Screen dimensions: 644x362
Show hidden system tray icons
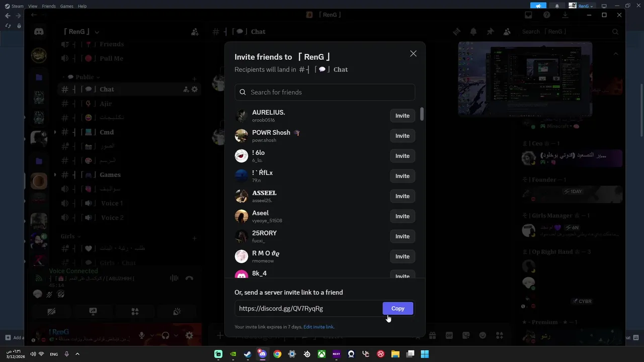tap(77, 354)
